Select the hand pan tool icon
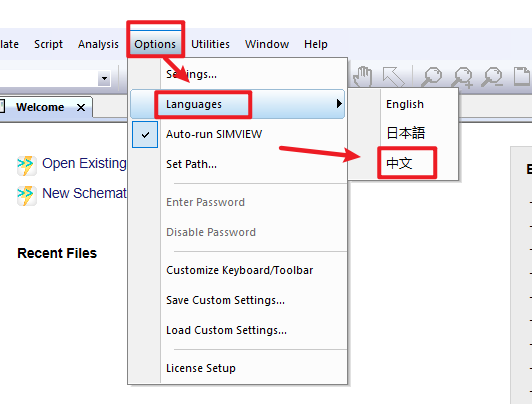 tap(363, 76)
